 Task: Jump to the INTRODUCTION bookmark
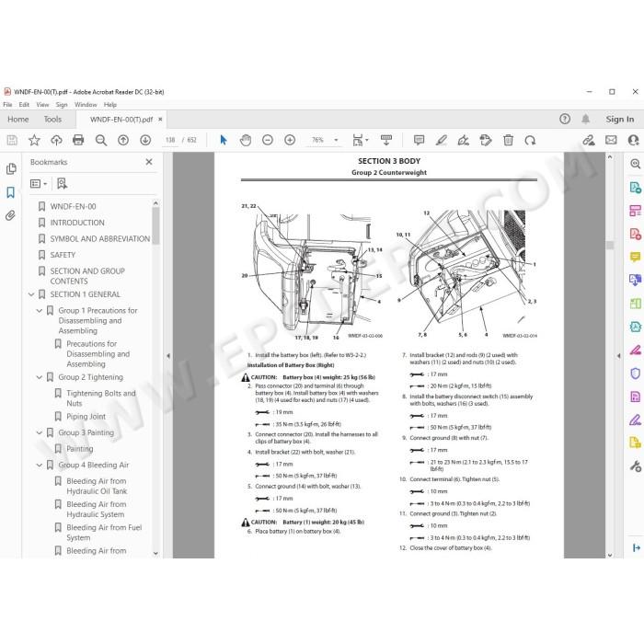[77, 223]
